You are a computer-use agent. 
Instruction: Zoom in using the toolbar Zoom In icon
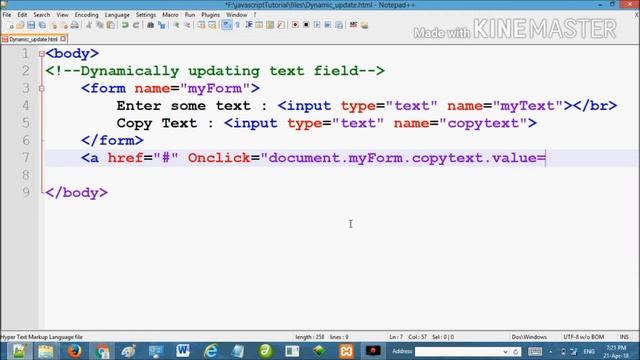176,25
